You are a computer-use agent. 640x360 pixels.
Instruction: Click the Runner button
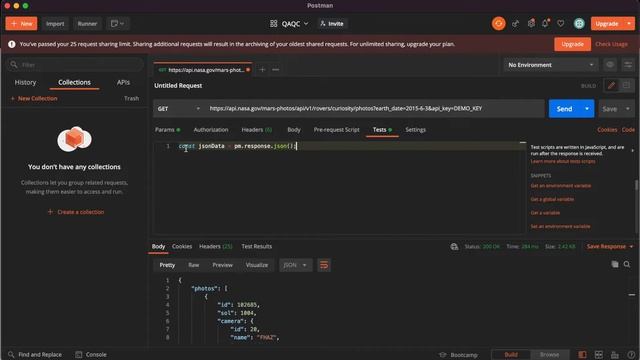pyautogui.click(x=87, y=24)
